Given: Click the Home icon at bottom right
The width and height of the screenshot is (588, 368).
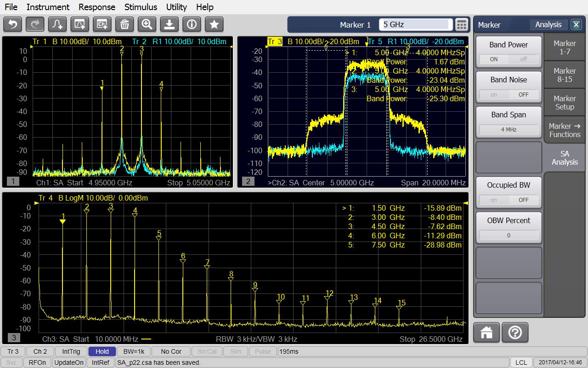Looking at the screenshot, I should [486, 332].
